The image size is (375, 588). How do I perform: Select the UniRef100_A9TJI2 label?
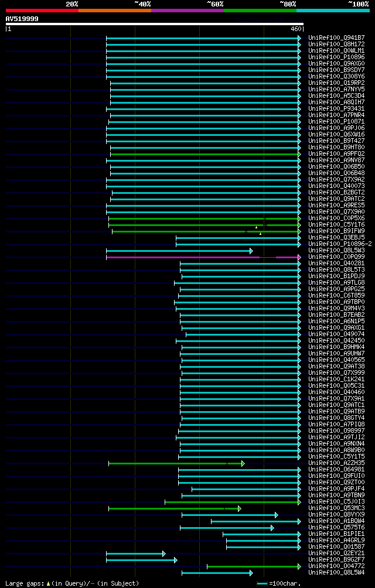click(336, 437)
